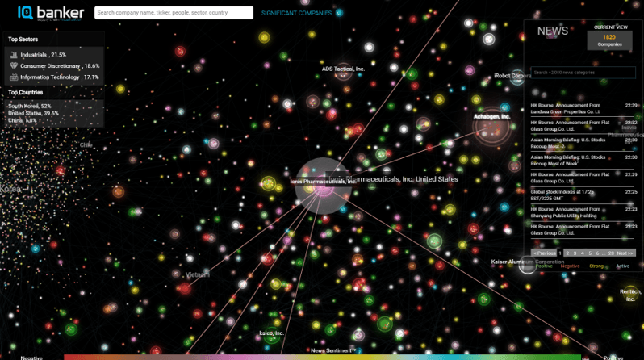The image size is (644, 360).
Task: Click the NEWS panel heading
Action: (x=553, y=31)
